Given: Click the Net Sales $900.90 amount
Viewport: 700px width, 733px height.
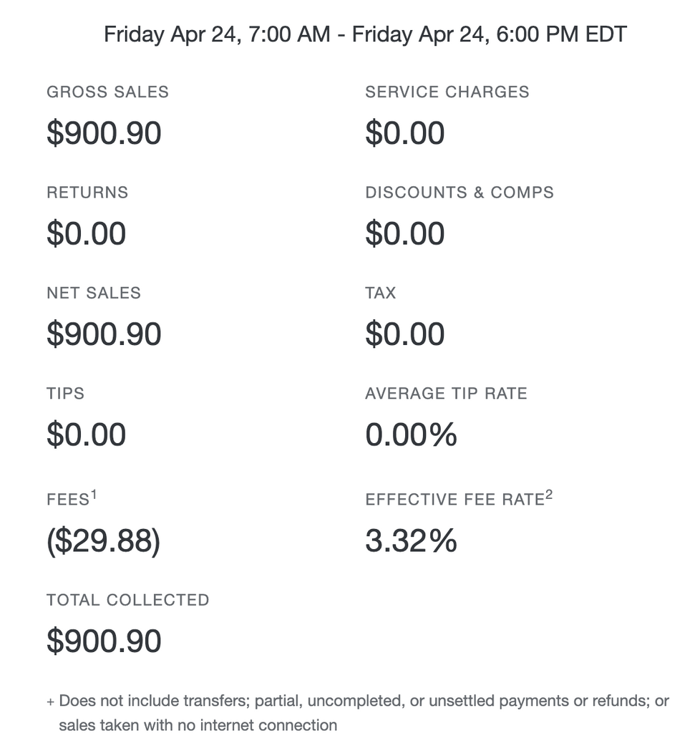Looking at the screenshot, I should pyautogui.click(x=104, y=334).
